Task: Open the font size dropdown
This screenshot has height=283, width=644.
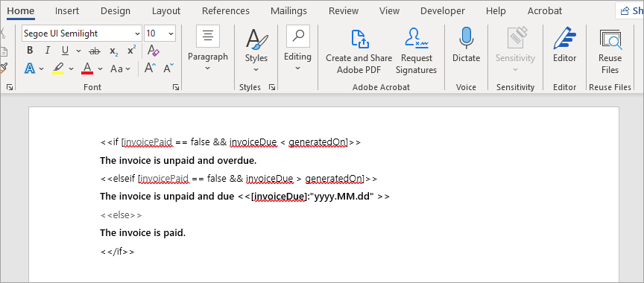Action: pos(171,34)
